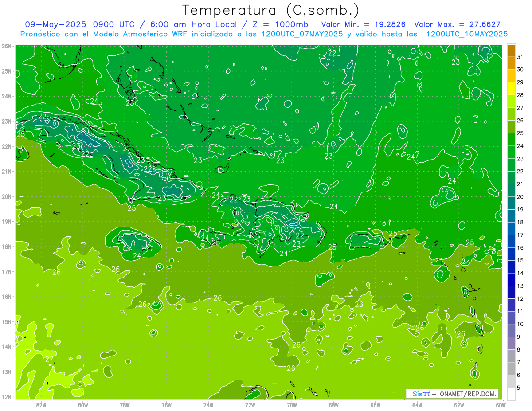The width and height of the screenshot is (532, 411).
Task: Click the 26N latitude axis label
Action: 6,46
